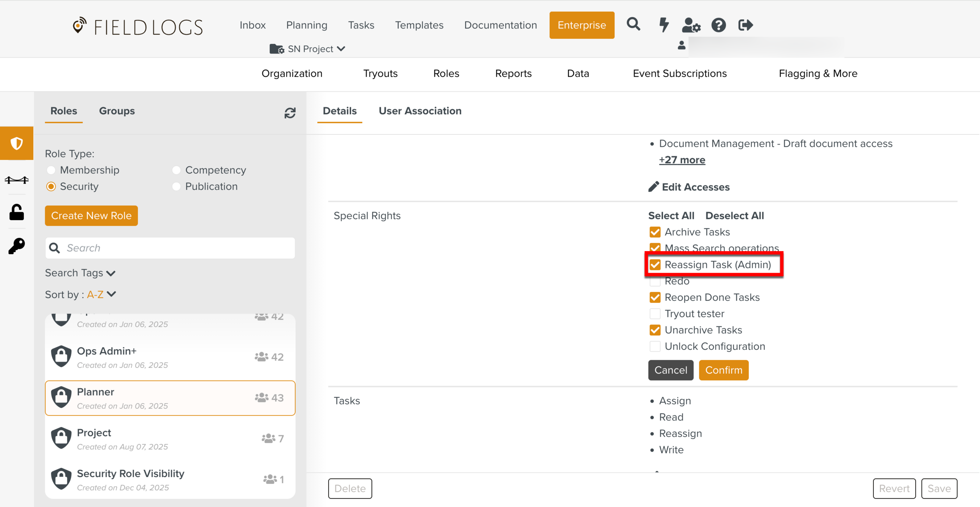
Task: Click the search magnifier icon in the top bar
Action: [633, 25]
